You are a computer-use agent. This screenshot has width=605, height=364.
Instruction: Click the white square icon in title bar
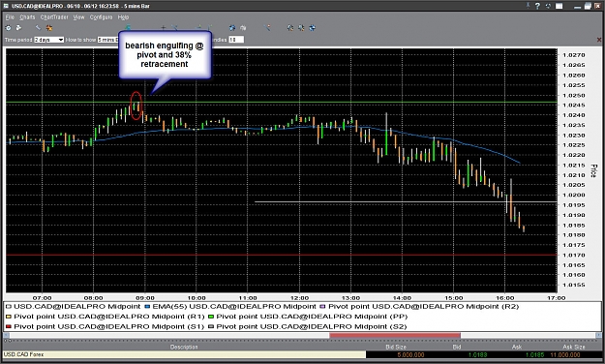tap(559, 6)
